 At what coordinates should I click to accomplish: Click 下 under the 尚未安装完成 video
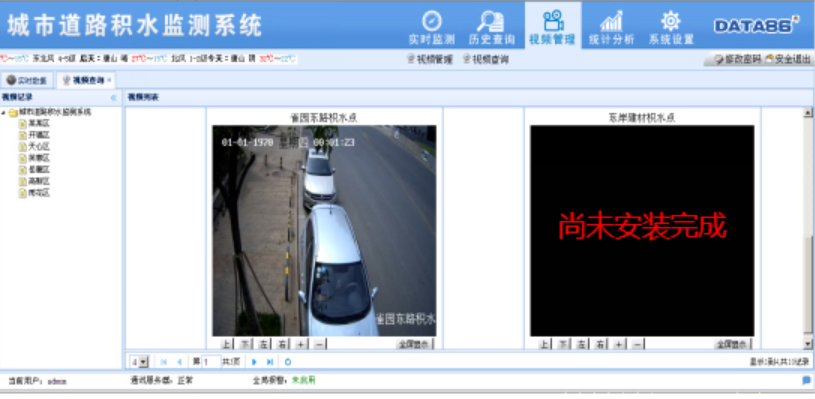(562, 344)
